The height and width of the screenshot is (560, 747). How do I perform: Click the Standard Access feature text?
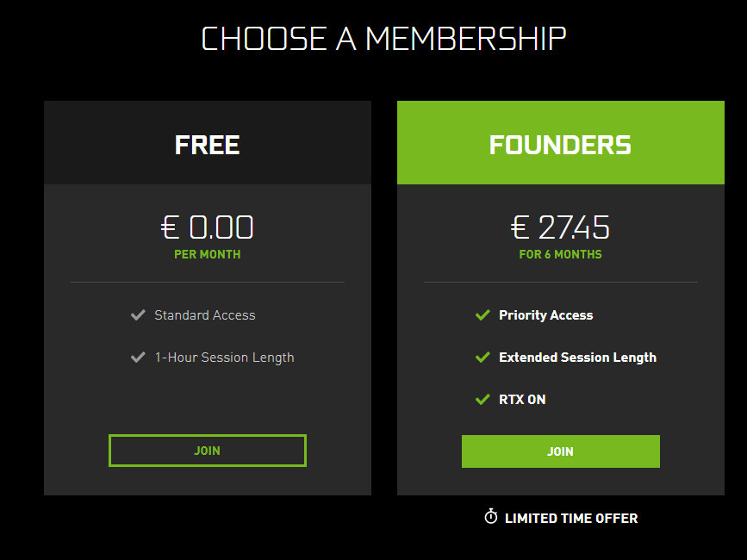coord(205,315)
